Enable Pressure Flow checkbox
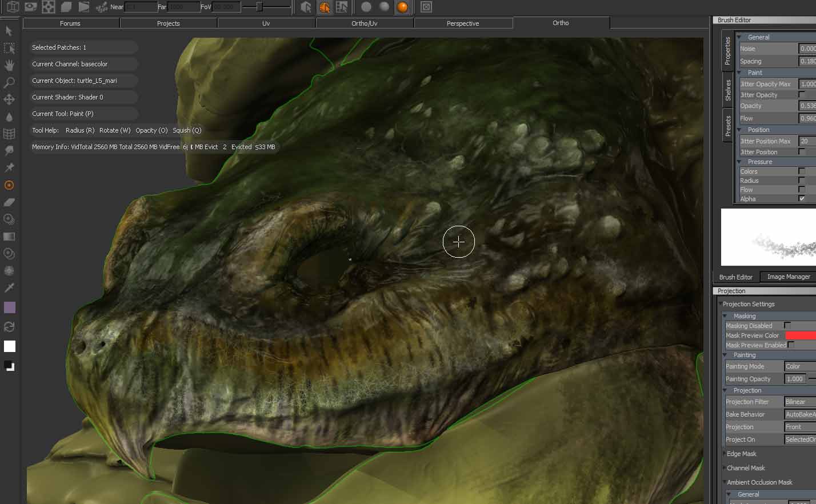This screenshot has height=504, width=816. click(x=802, y=189)
